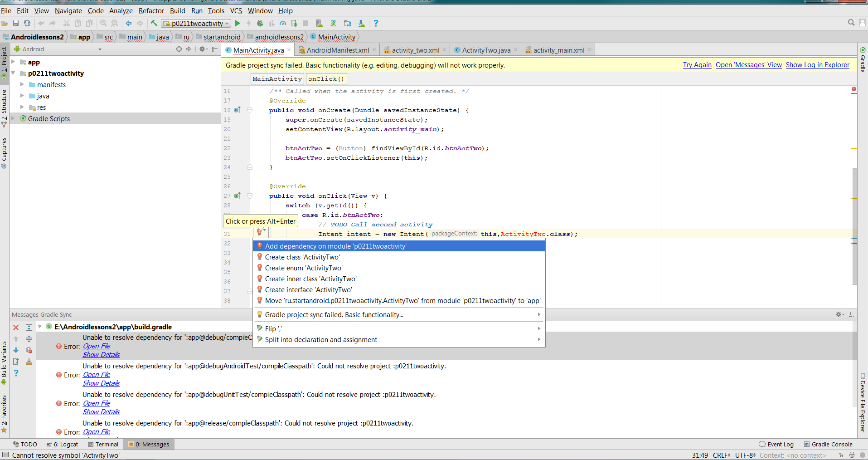The height and width of the screenshot is (460, 868).
Task: Open the Refactor menu
Action: click(151, 10)
